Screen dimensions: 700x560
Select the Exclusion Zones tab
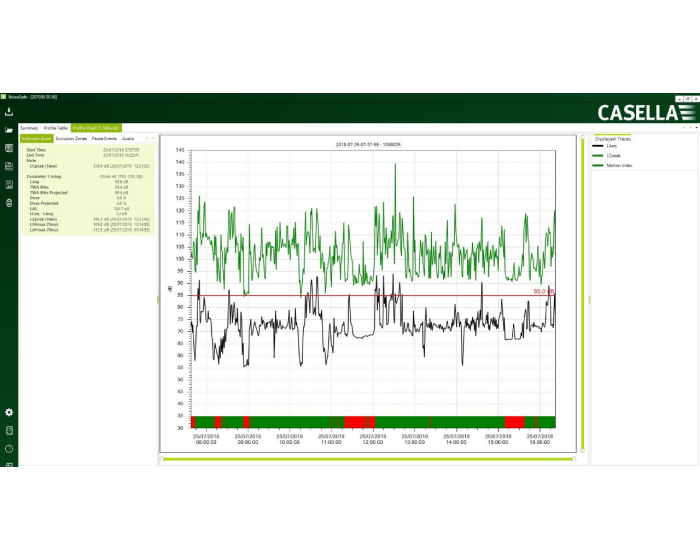point(71,138)
